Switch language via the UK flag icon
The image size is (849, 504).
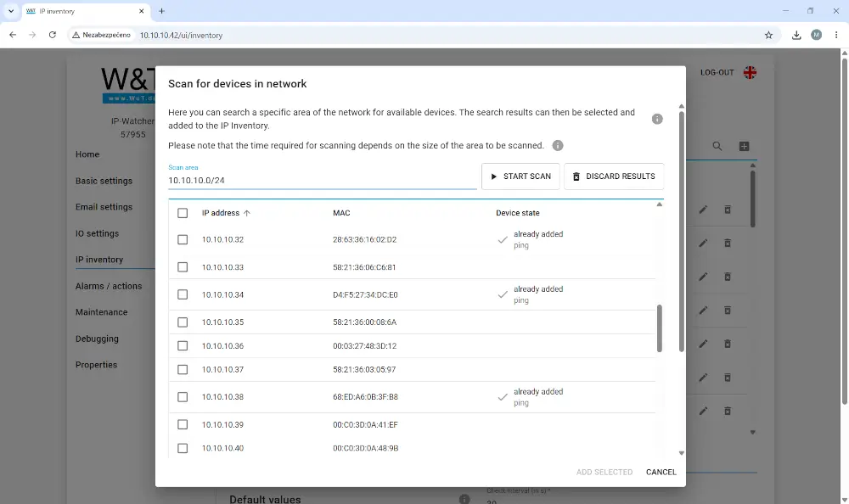tap(750, 72)
